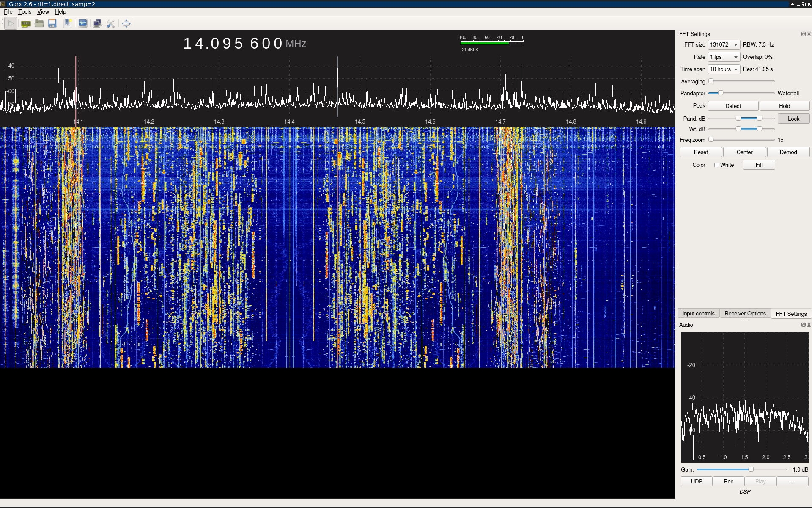Expand the Time span dropdown
This screenshot has width=812, height=508.
coord(724,69)
